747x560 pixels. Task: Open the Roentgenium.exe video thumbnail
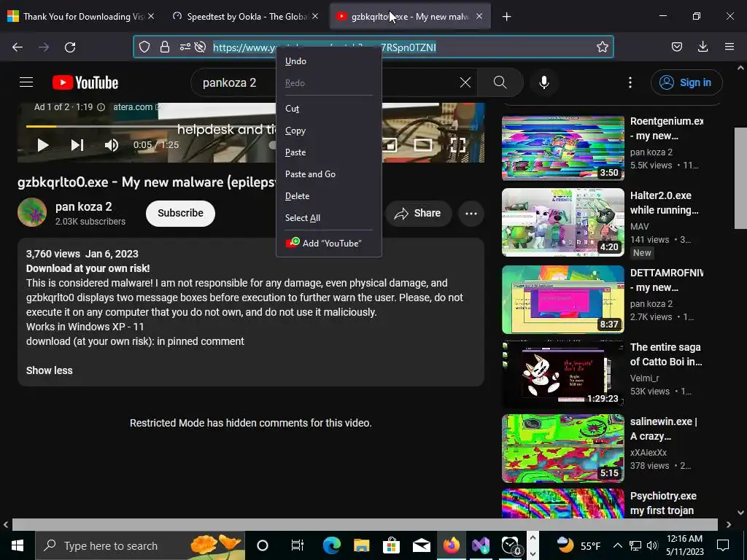pyautogui.click(x=562, y=147)
